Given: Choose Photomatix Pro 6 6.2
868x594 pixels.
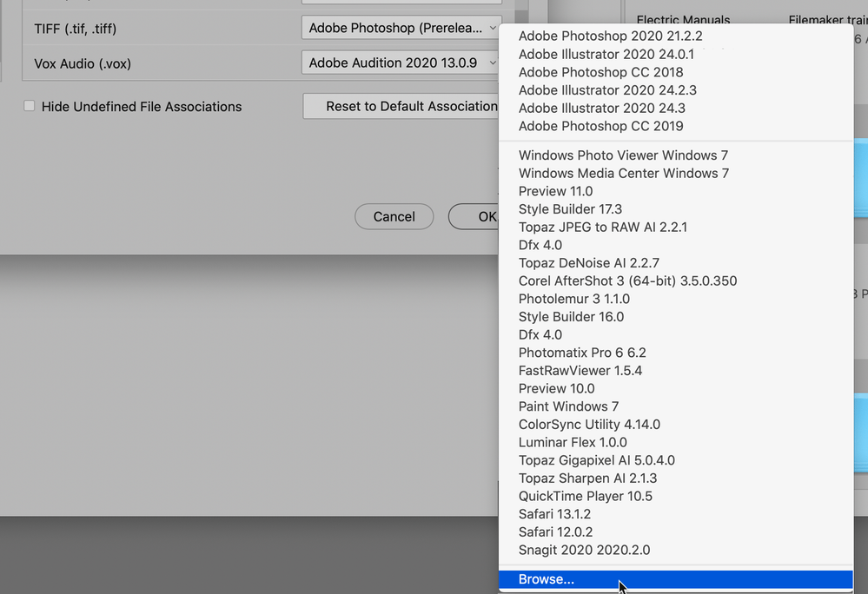Looking at the screenshot, I should [675, 353].
